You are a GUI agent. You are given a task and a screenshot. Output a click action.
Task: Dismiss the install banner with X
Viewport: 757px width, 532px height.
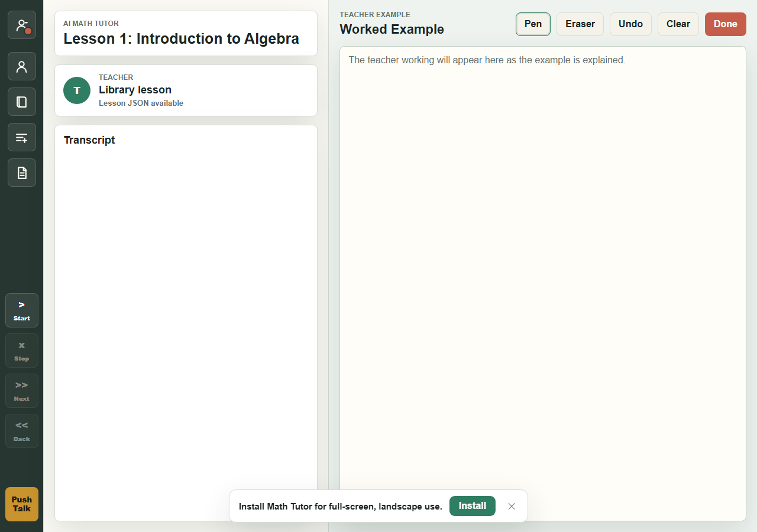(512, 506)
